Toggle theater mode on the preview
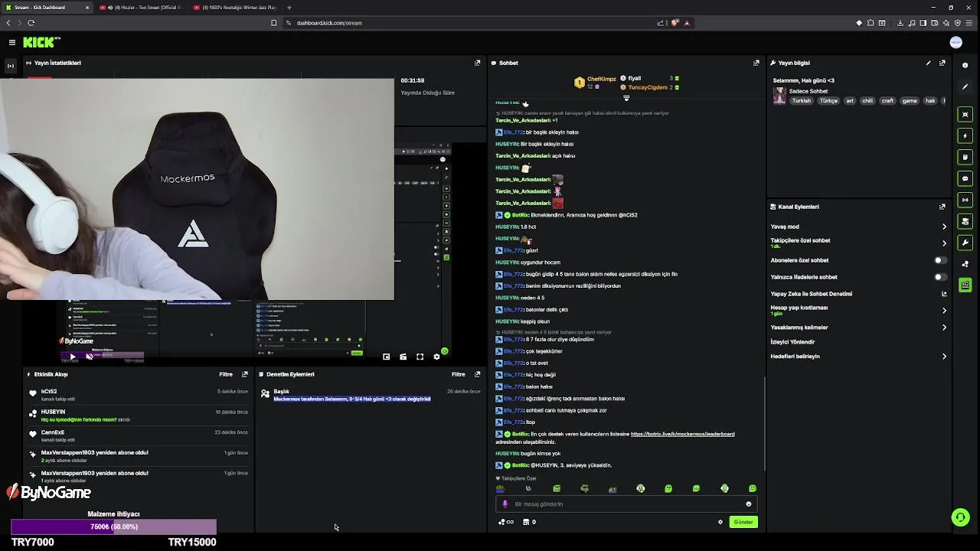The width and height of the screenshot is (980, 551). 403,357
